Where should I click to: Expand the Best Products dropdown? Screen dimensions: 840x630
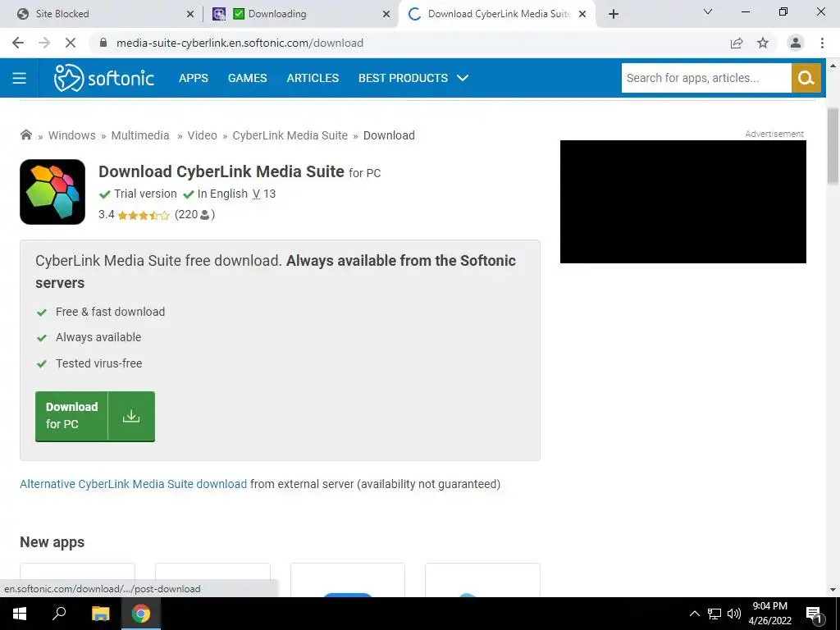413,78
